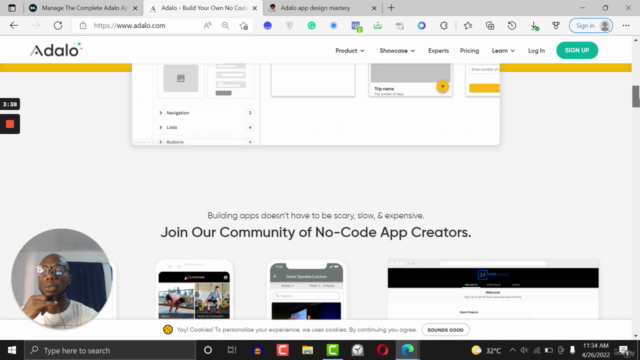Open a new browser tab

pyautogui.click(x=391, y=8)
